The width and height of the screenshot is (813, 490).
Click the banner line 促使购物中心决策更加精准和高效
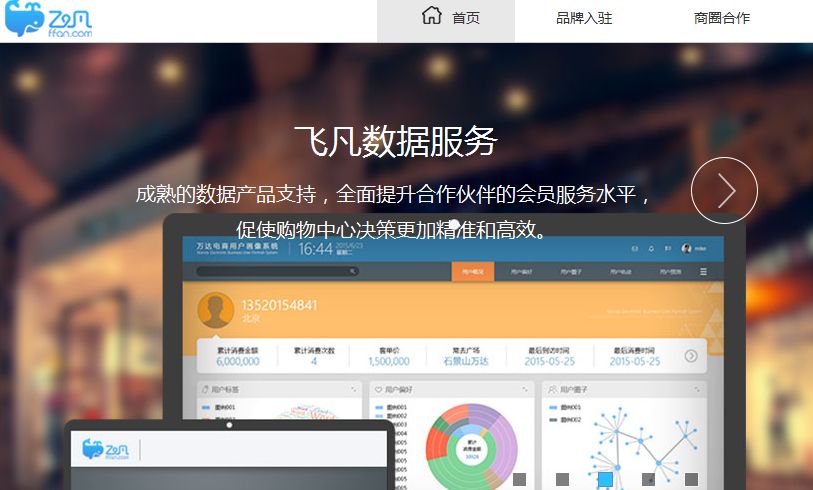tap(392, 229)
